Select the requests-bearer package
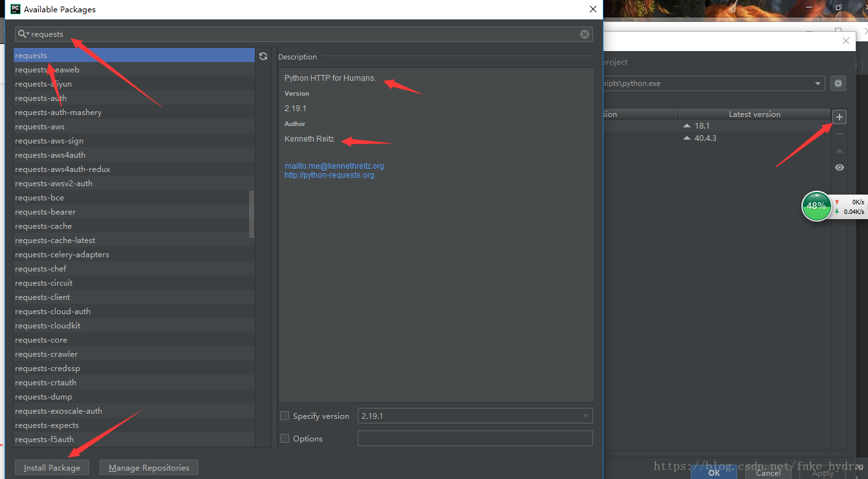This screenshot has height=479, width=868. pyautogui.click(x=134, y=212)
